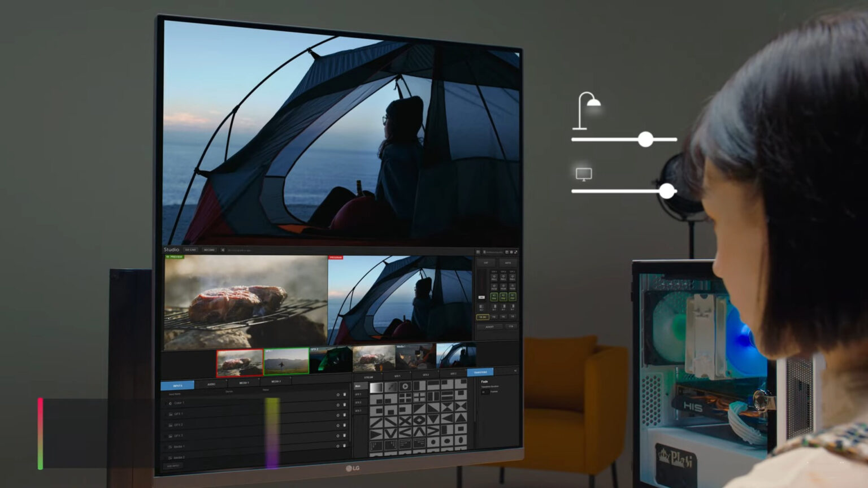Click the trash icon on GFX 2 row
The height and width of the screenshot is (488, 868).
pos(345,425)
